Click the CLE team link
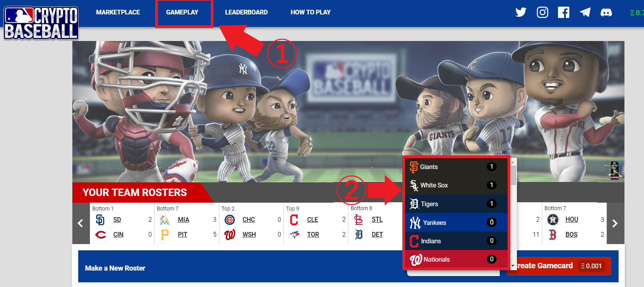644x287 pixels. (x=312, y=219)
